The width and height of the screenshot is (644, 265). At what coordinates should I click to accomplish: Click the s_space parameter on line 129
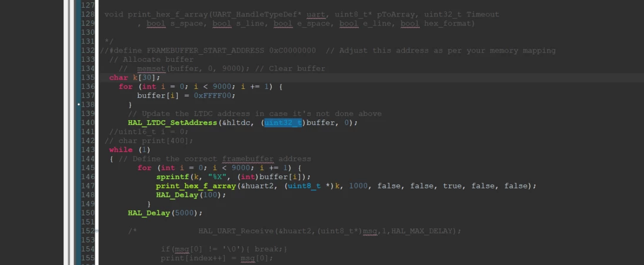[x=186, y=24]
